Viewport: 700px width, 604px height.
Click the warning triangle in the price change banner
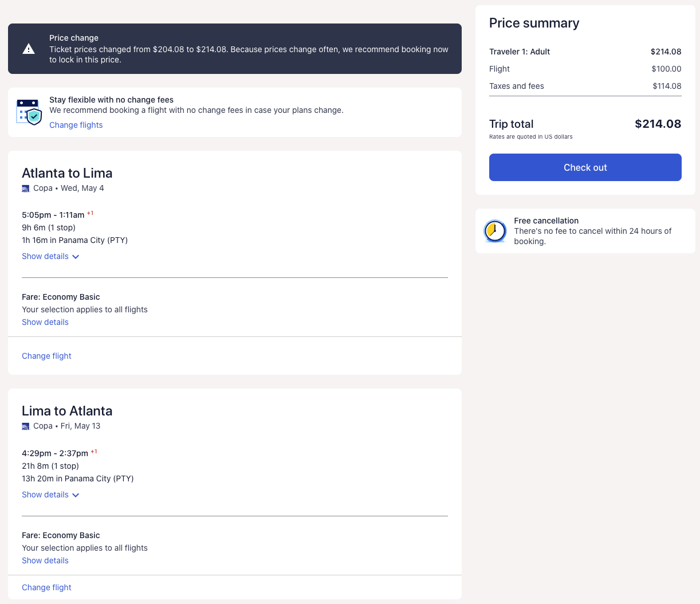(29, 49)
